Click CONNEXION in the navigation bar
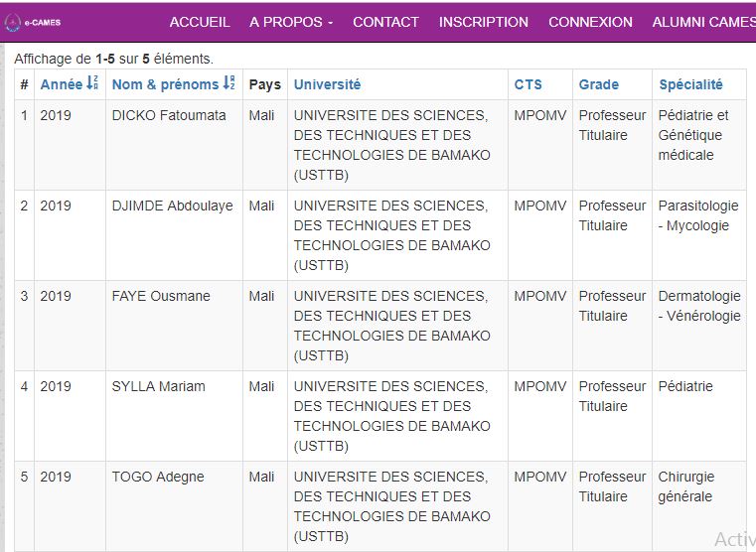 pyautogui.click(x=590, y=22)
